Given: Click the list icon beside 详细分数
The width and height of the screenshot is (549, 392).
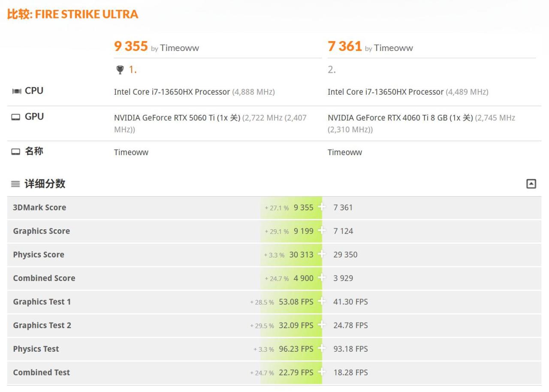Looking at the screenshot, I should point(15,184).
